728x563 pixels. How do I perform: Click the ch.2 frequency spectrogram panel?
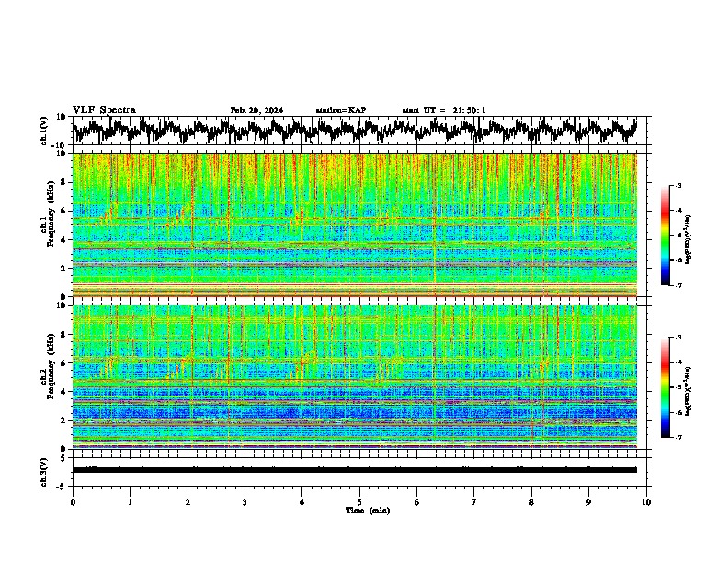(x=354, y=377)
